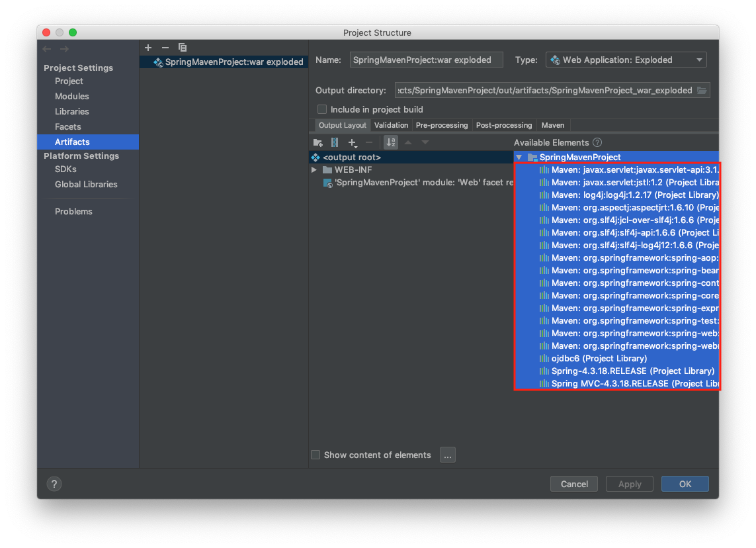Click the Apply button

pos(629,484)
